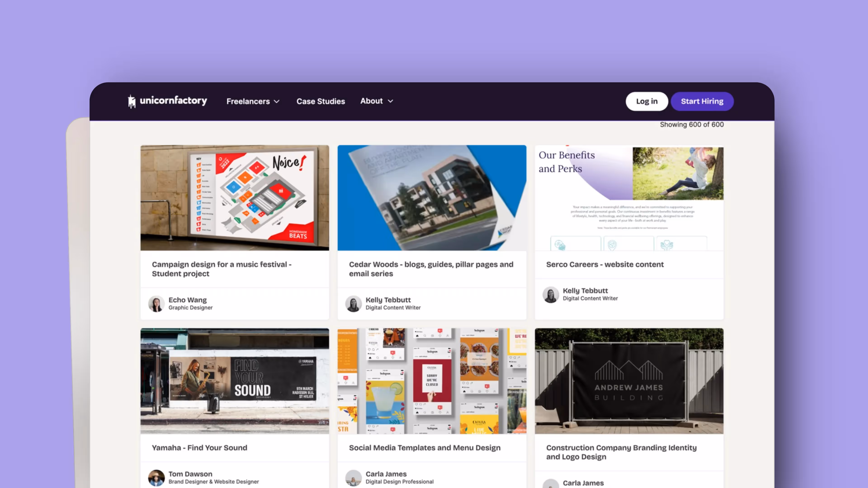Click the Start Hiring button
The image size is (868, 488).
[702, 101]
